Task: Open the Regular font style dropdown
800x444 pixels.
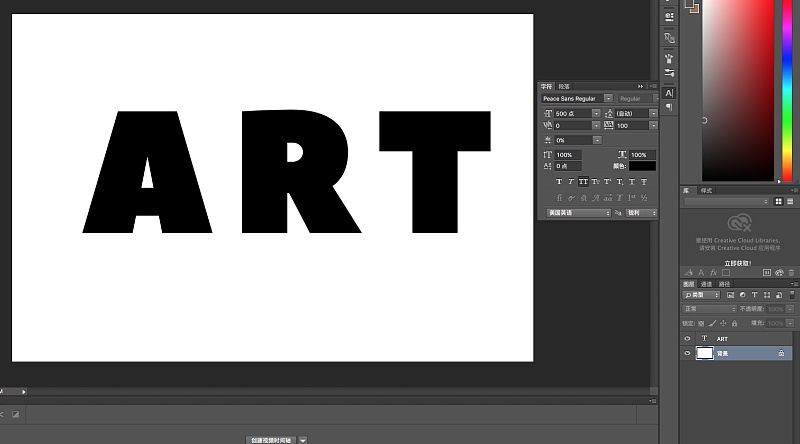Action: [656, 98]
